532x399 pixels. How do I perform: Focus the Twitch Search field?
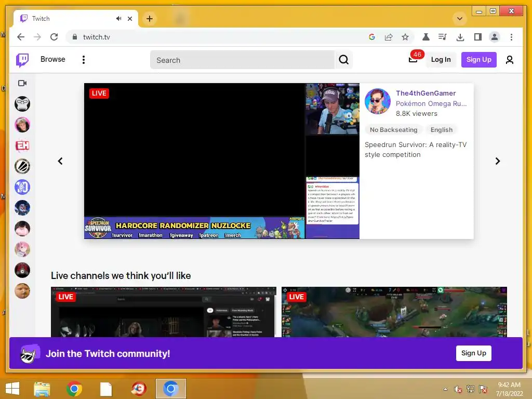[x=242, y=60]
